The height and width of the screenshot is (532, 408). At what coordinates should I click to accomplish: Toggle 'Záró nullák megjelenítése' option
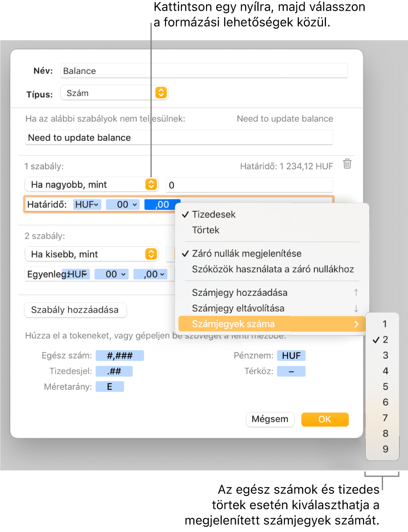(272, 254)
